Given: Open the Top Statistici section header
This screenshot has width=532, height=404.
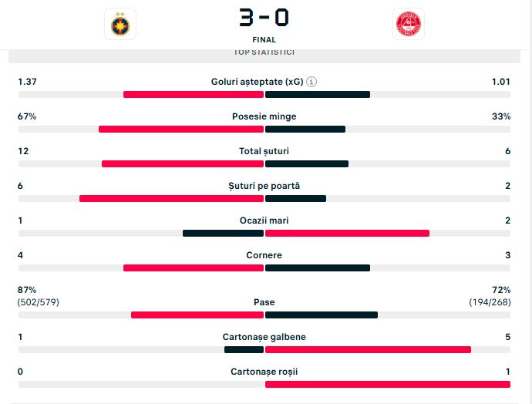Looking at the screenshot, I should click(264, 52).
